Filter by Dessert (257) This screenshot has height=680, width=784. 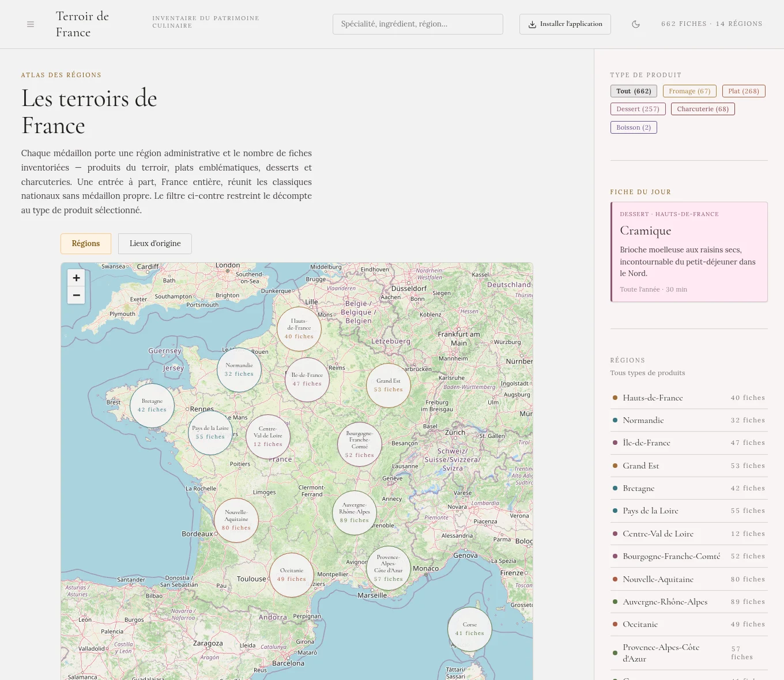click(x=638, y=109)
